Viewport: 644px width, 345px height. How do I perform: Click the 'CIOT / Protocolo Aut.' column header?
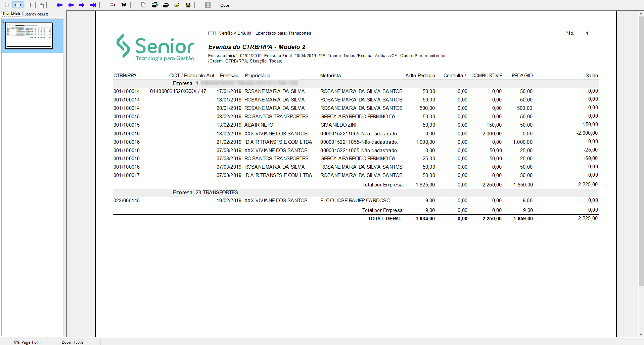click(192, 76)
